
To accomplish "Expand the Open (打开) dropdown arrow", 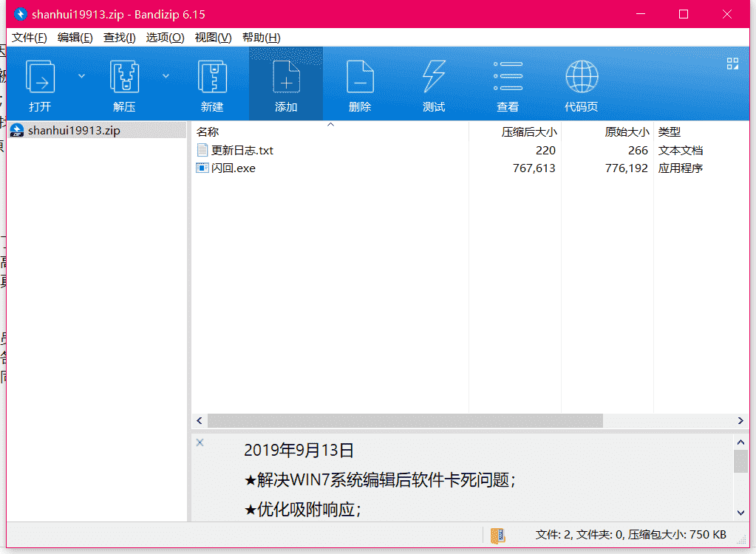I will point(81,76).
